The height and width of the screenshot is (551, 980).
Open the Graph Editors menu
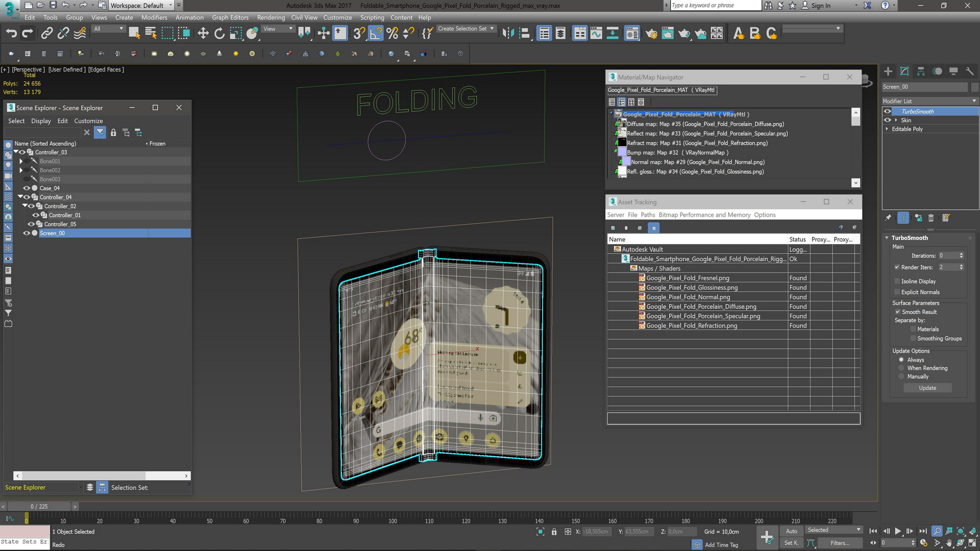[x=230, y=17]
